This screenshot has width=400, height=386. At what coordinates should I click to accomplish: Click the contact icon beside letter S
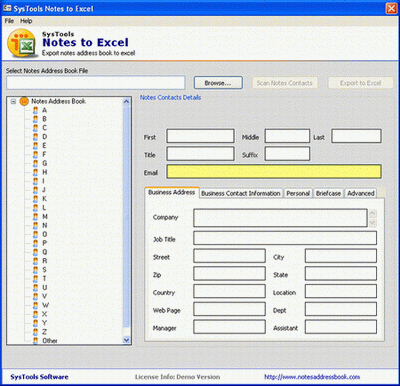point(35,270)
